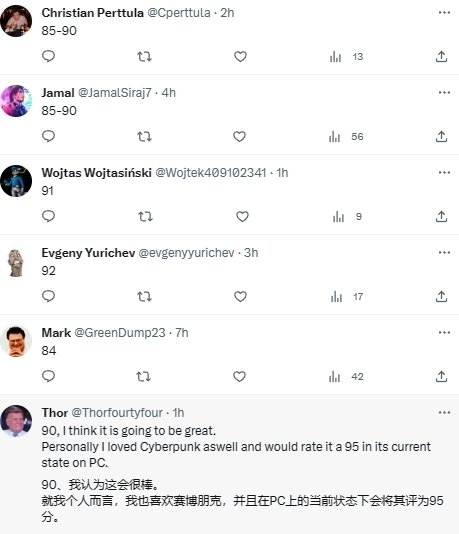Image resolution: width=459 pixels, height=534 pixels.
Task: Open @Thorfourtyfour profile link
Action: pyautogui.click(x=117, y=413)
